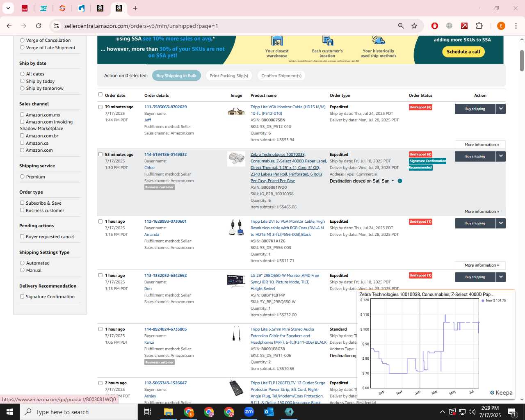Open the Destination closed on Sat, Sun dropdown
The height and width of the screenshot is (420, 525).
(362, 181)
